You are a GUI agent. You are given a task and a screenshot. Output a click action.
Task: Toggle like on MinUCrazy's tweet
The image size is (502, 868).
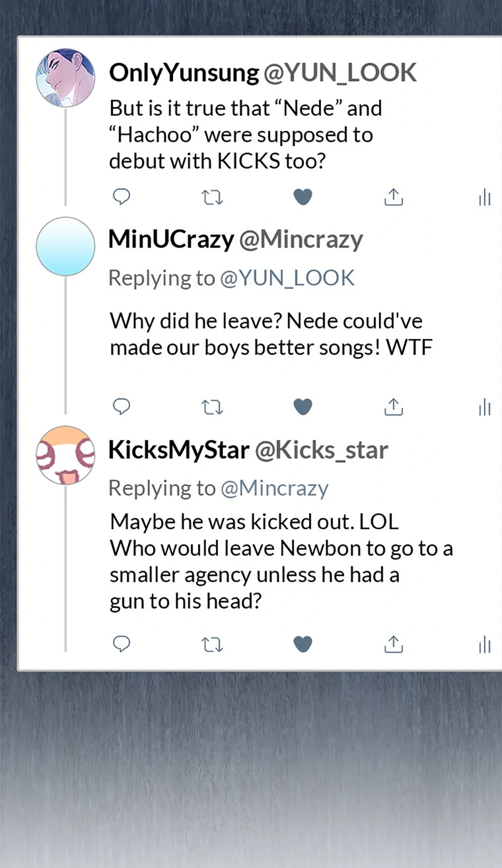(x=303, y=407)
